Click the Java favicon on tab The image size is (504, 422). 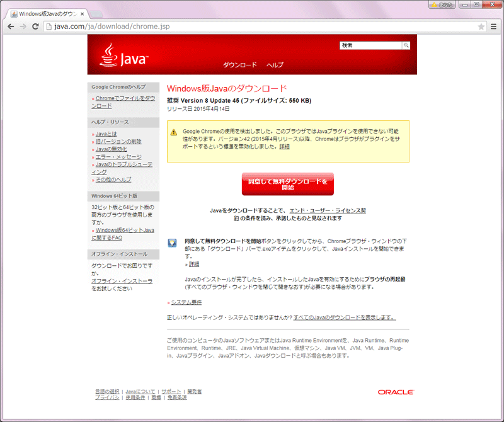click(x=14, y=14)
